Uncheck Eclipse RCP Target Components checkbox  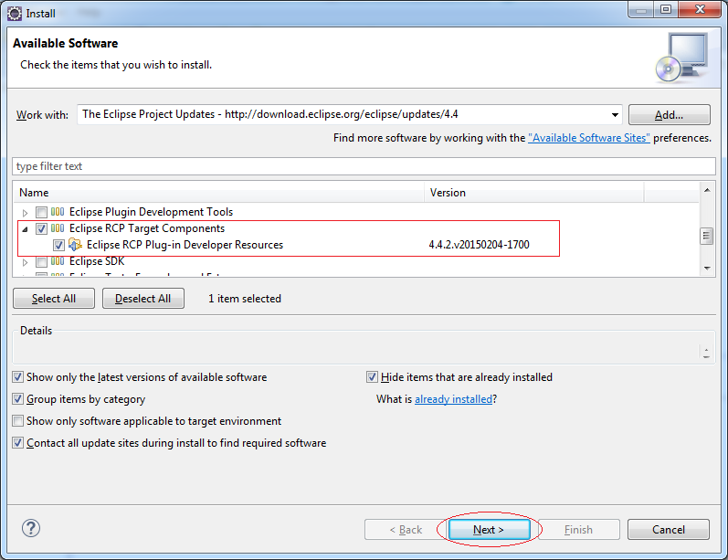click(41, 229)
